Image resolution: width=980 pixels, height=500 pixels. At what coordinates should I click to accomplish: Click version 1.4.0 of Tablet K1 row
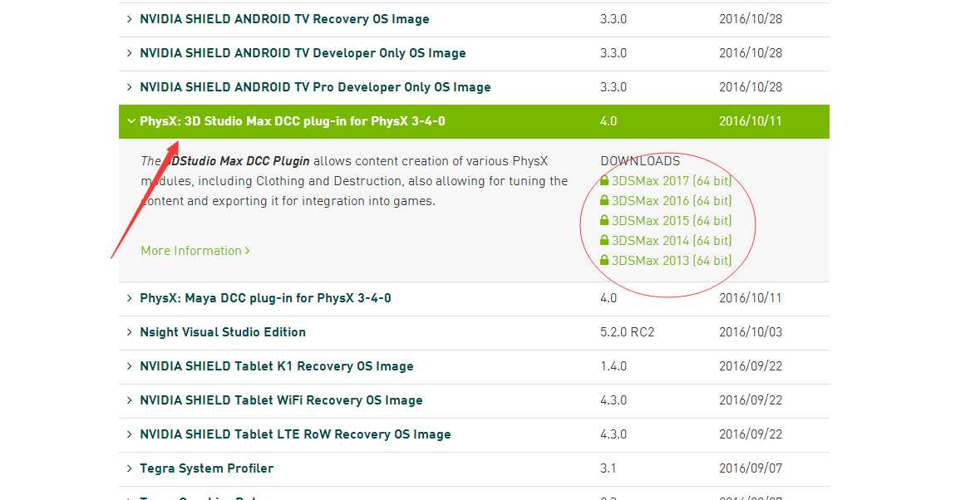[613, 366]
